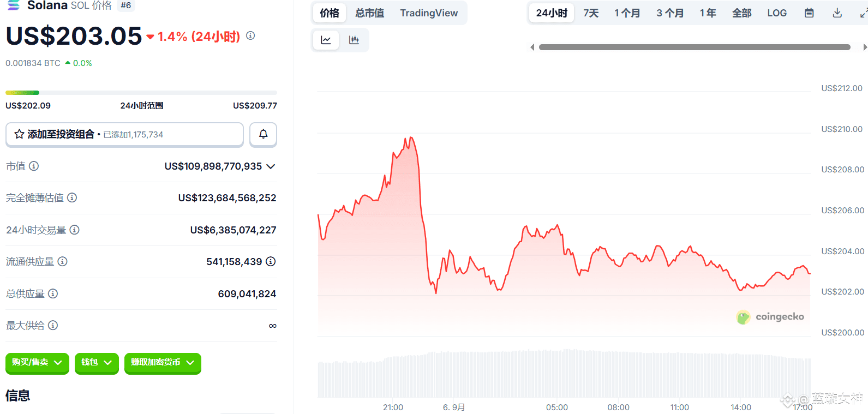This screenshot has width=868, height=414.
Task: Open 钱包 dropdown
Action: [x=97, y=363]
